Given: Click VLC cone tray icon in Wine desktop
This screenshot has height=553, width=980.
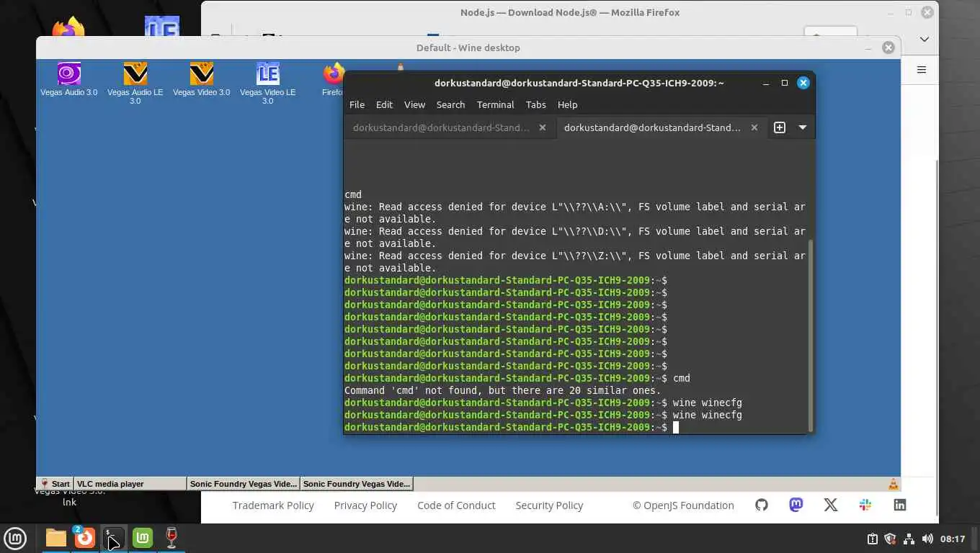Looking at the screenshot, I should pyautogui.click(x=893, y=484).
